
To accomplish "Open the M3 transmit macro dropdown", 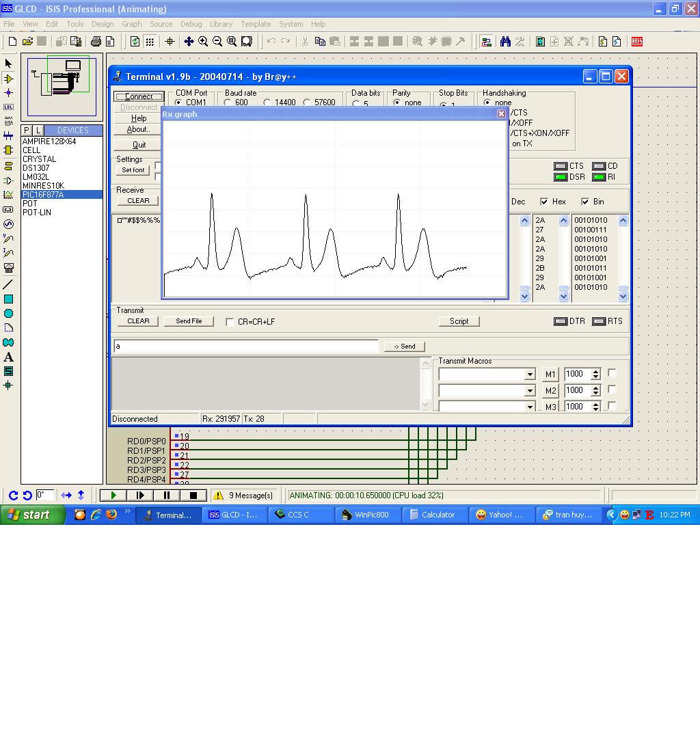I will pos(530,407).
